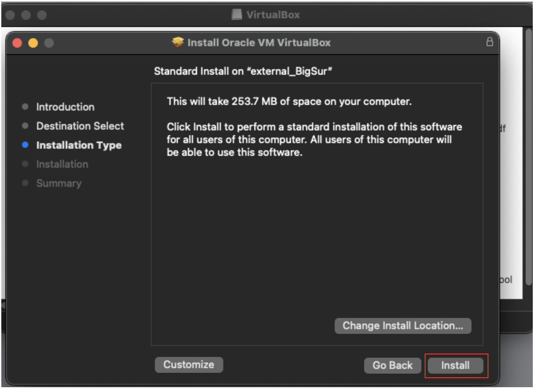Select the Destination Select step in sidebar
This screenshot has height=392, width=536.
tap(80, 126)
